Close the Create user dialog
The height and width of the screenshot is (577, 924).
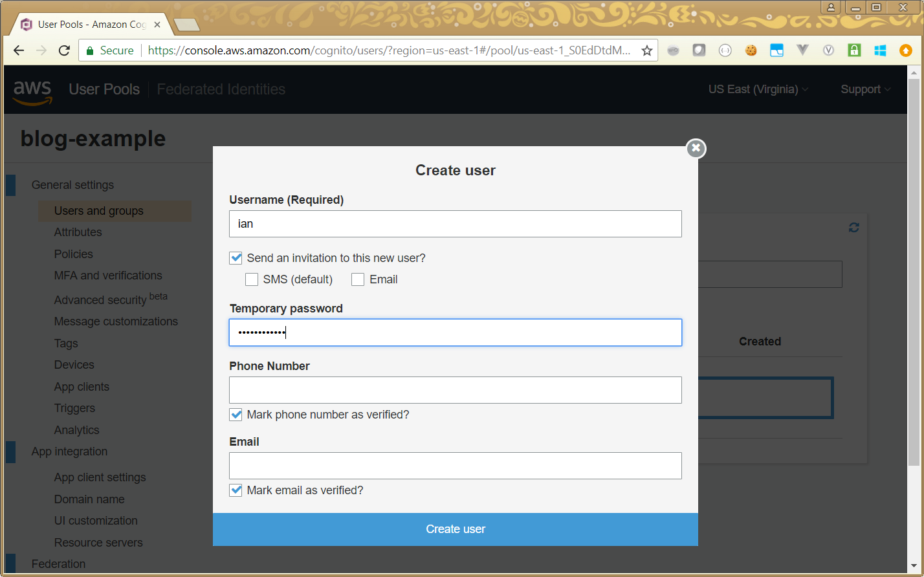click(x=696, y=149)
